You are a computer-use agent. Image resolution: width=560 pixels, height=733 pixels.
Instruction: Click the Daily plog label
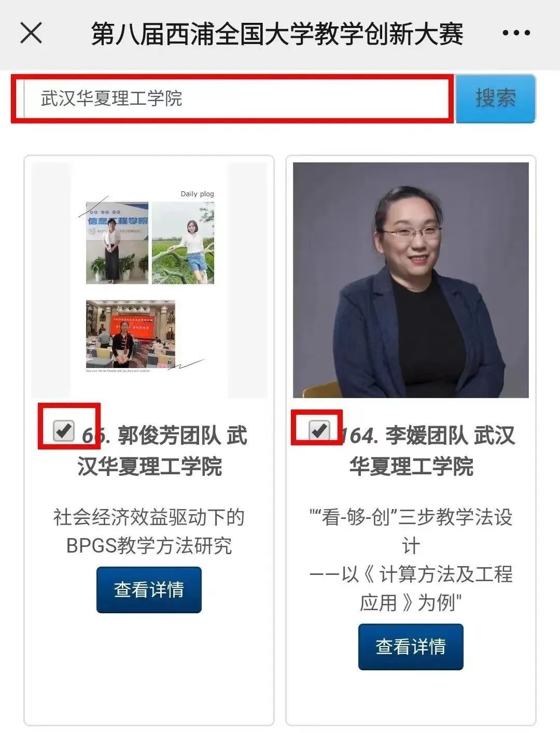[x=197, y=194]
